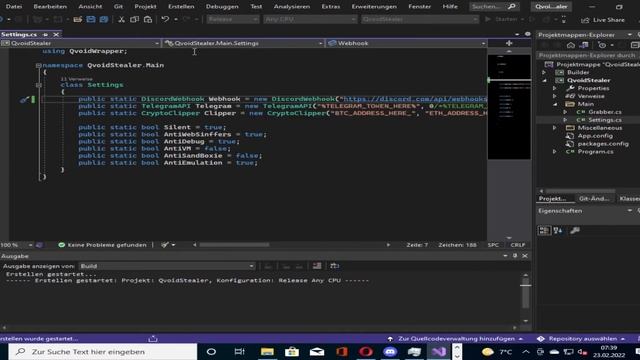
Task: Open Discord from the taskbar
Action: click(x=390, y=351)
